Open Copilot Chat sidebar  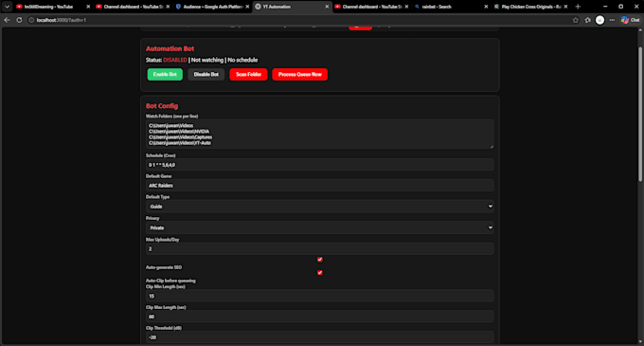tap(631, 20)
